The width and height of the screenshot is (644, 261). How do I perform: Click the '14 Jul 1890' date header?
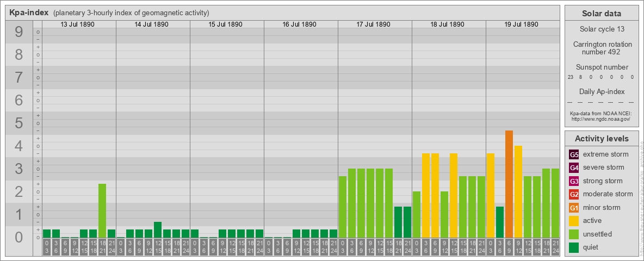tap(152, 24)
